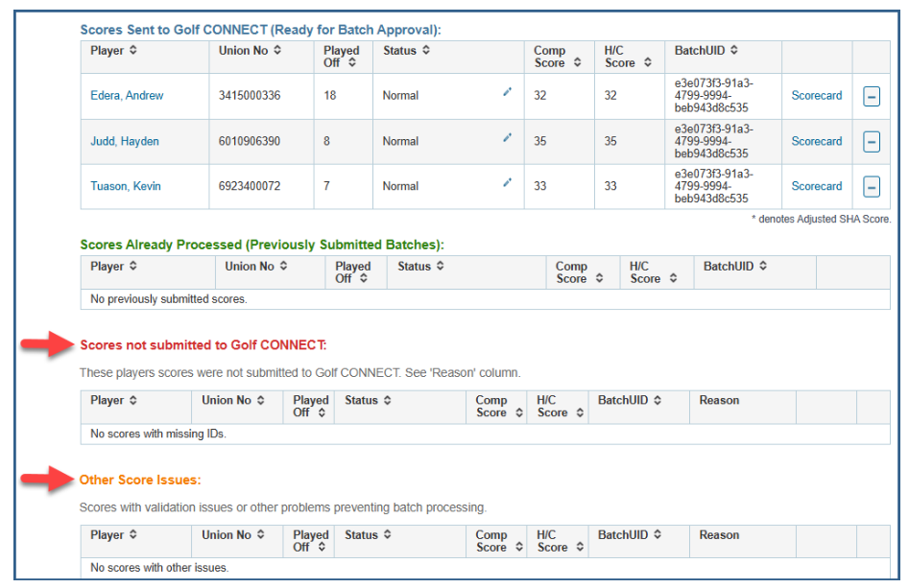This screenshot has height=588, width=909.
Task: Sort Other Score Issues table by BatchUID
Action: pyautogui.click(x=658, y=534)
